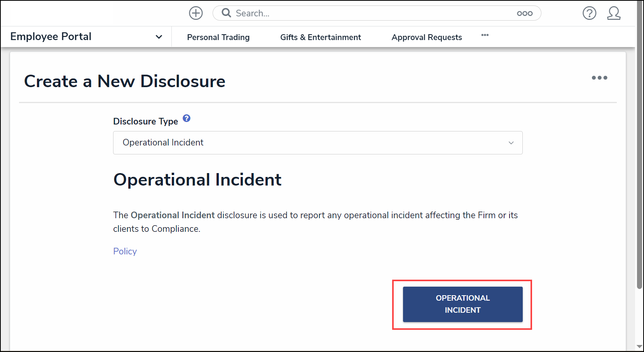Open the help question mark icon
Viewport: 644px width, 352px height.
(589, 13)
